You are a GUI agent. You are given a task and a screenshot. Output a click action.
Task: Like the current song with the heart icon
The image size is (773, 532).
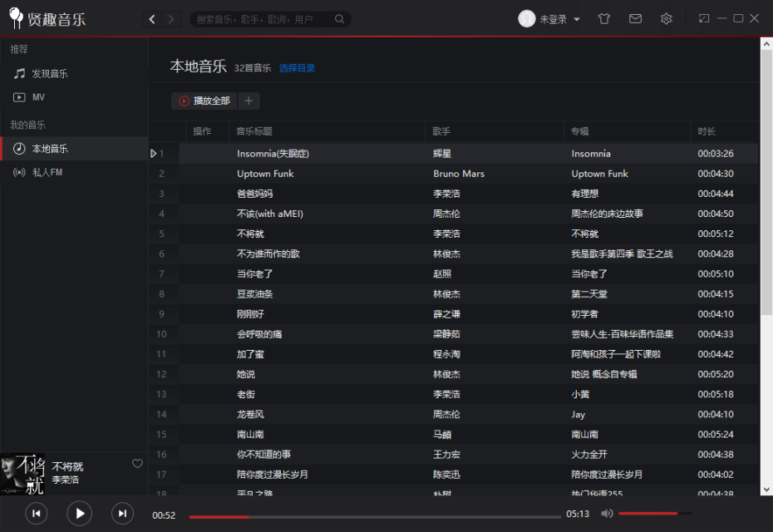pos(137,464)
